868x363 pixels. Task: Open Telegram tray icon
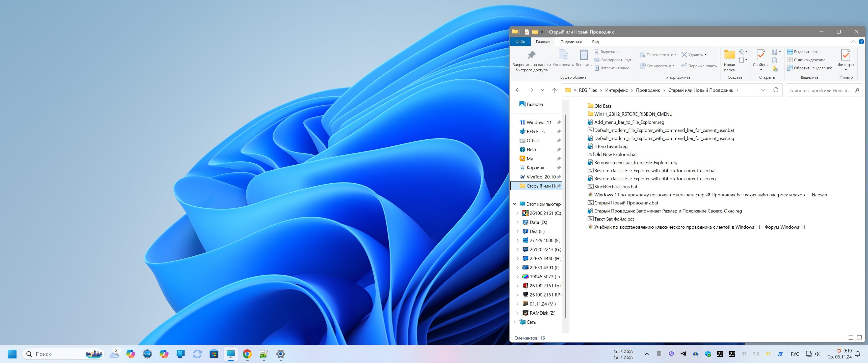coord(683,354)
